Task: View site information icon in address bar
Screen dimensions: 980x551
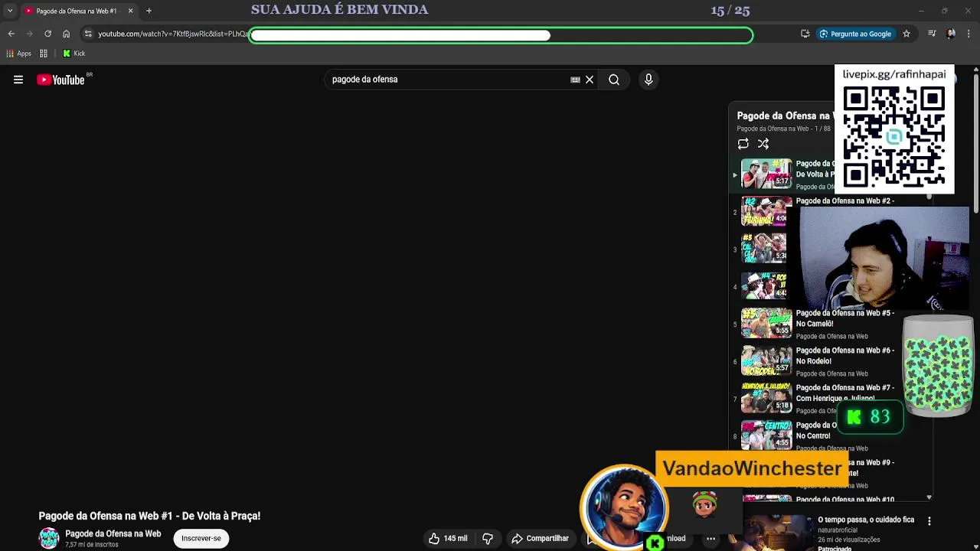Action: click(x=88, y=34)
